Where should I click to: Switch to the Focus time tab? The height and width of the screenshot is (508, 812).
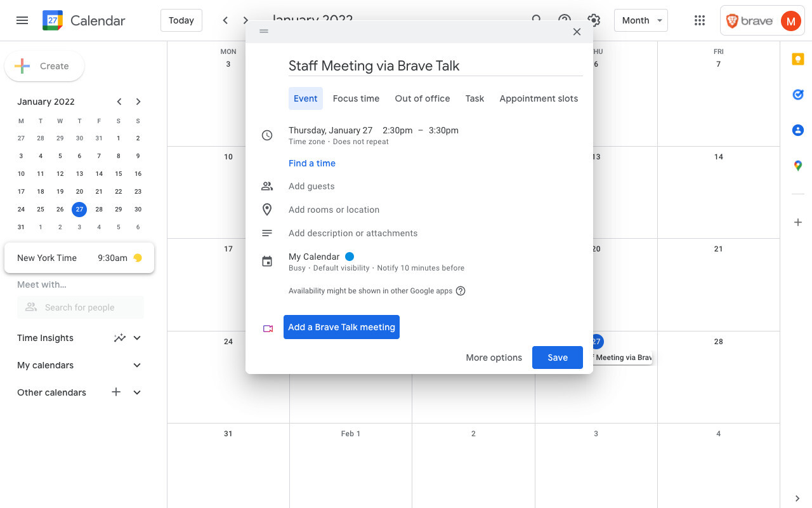(x=356, y=98)
